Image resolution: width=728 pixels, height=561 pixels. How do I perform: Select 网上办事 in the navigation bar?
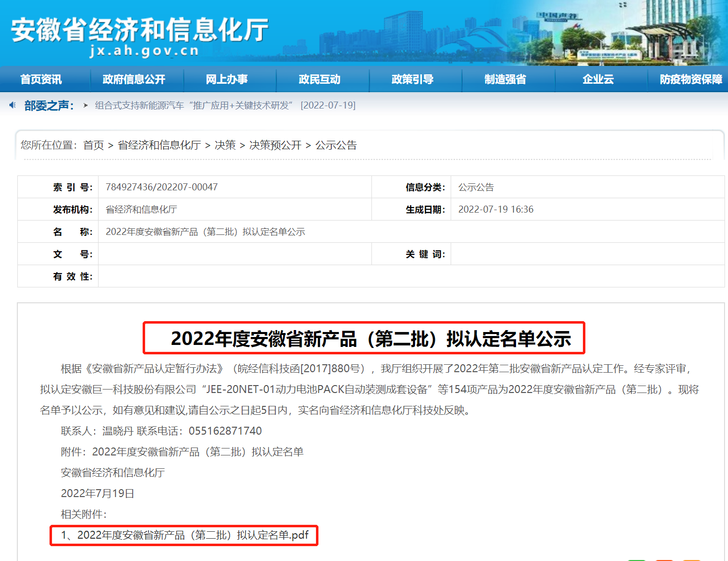pyautogui.click(x=227, y=79)
